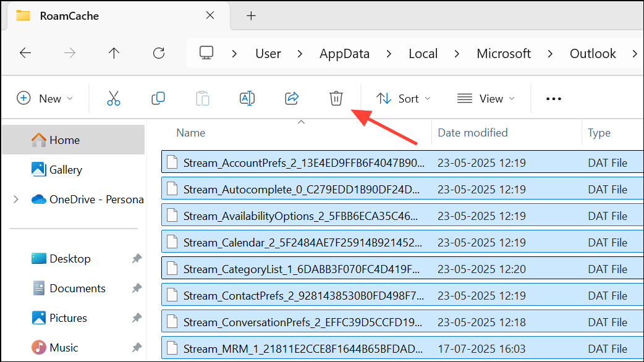Image resolution: width=644 pixels, height=362 pixels.
Task: Expand chevron after AppData breadcrumb
Action: [389, 54]
